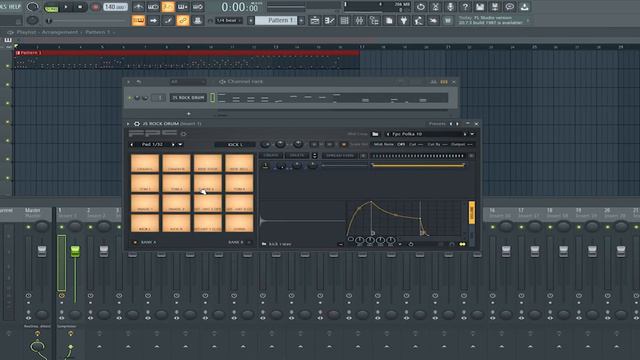Toggle the highlighted countdown icon
The height and width of the screenshot is (360, 640).
click(168, 7)
